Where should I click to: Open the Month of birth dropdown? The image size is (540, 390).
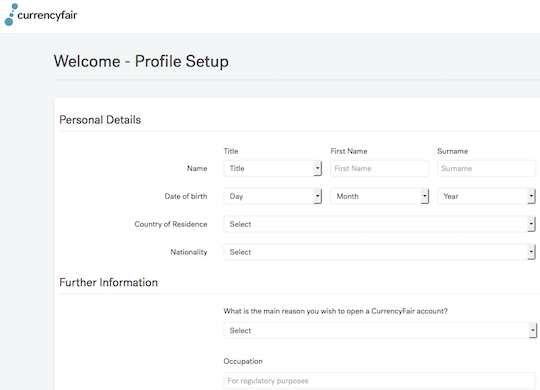pyautogui.click(x=380, y=196)
